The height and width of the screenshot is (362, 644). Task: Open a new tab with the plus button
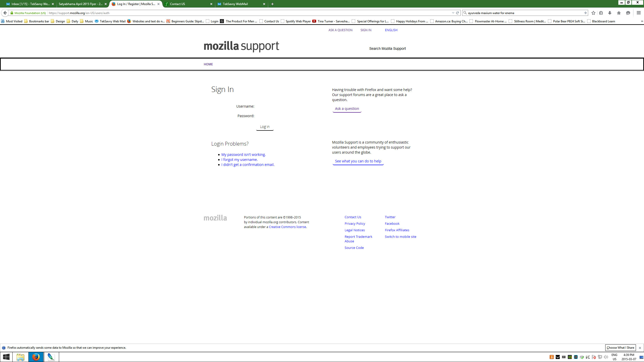[x=272, y=4]
